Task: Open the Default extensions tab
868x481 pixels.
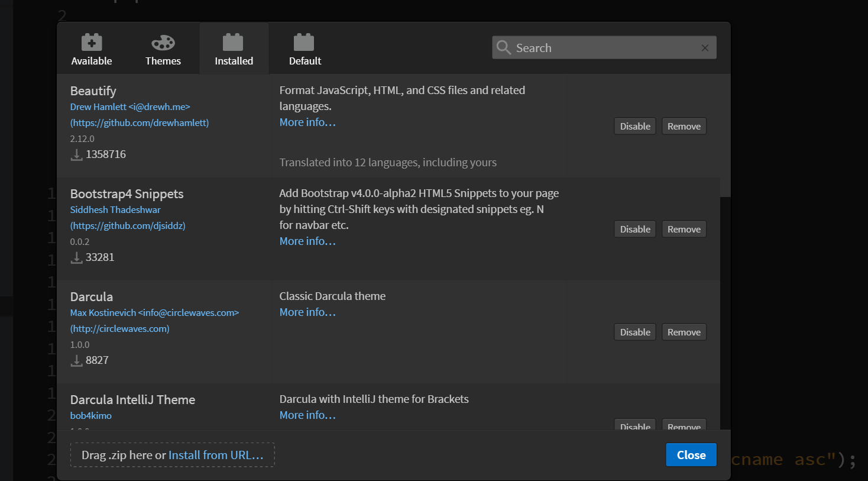Action: (x=305, y=49)
